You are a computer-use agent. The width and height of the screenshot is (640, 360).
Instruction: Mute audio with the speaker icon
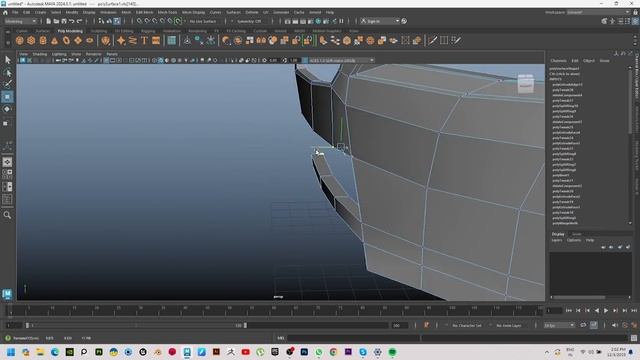tap(615, 325)
